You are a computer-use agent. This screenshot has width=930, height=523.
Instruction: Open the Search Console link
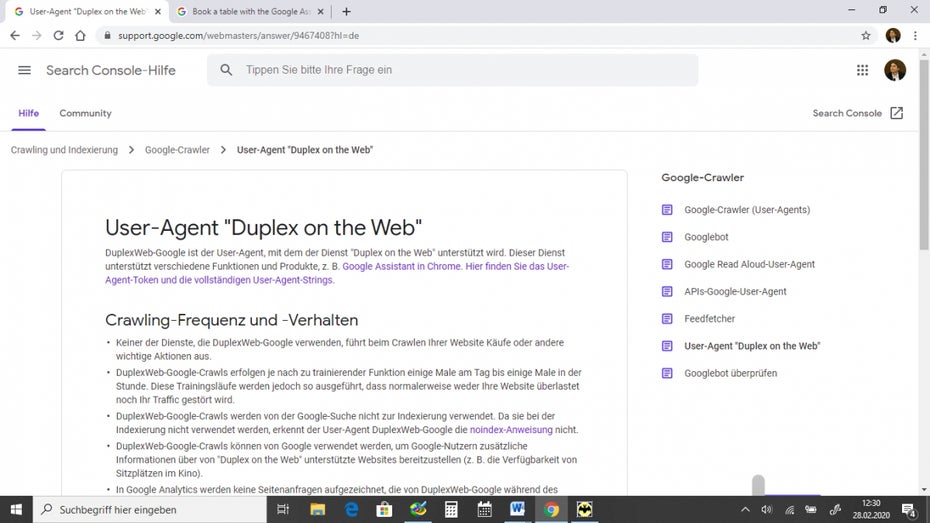847,113
